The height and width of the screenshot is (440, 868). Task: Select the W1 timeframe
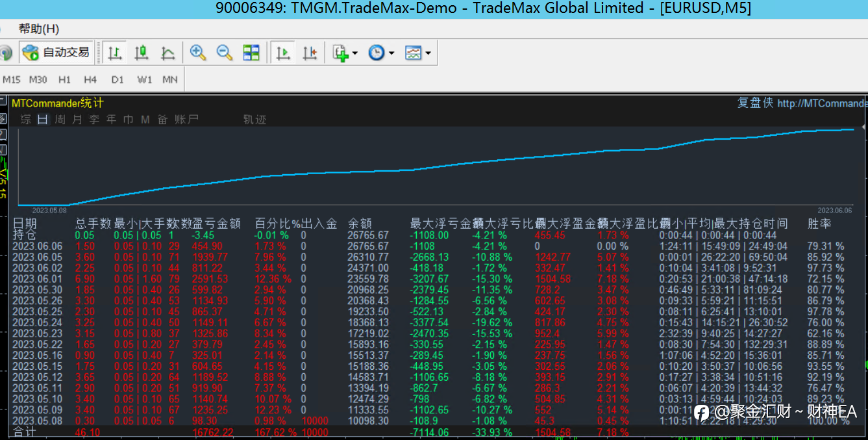tap(144, 79)
